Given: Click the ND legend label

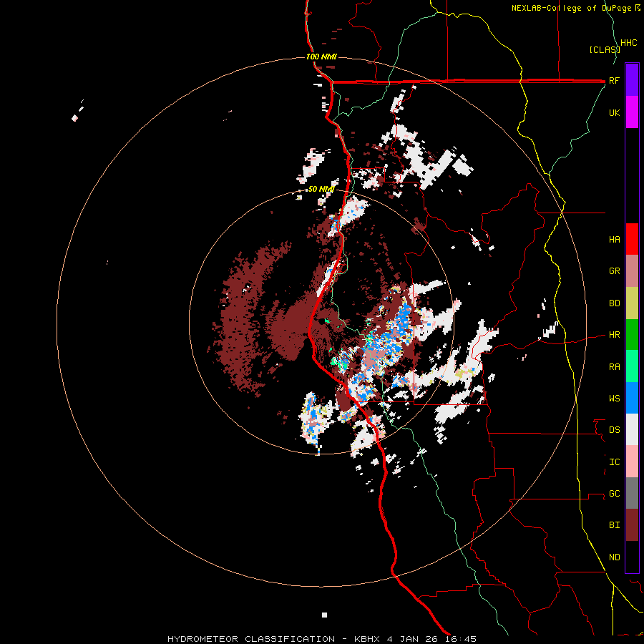Looking at the screenshot, I should (x=614, y=557).
